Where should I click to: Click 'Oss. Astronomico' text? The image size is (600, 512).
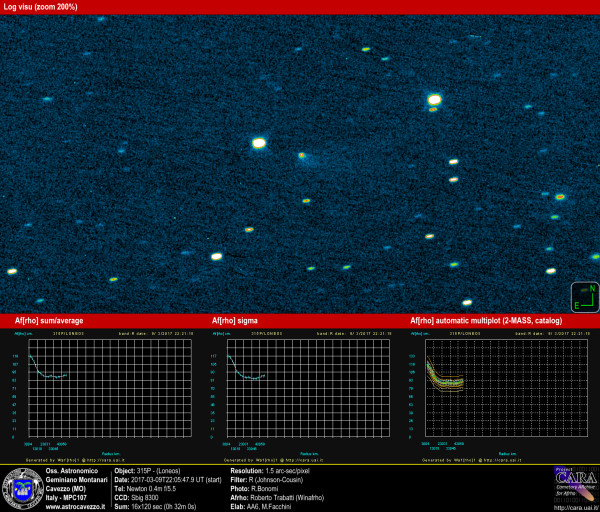click(x=72, y=471)
